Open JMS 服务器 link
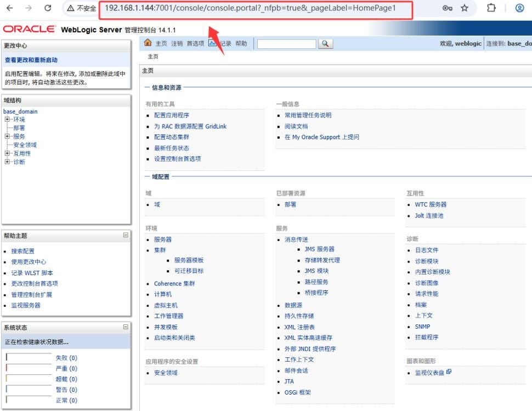Image resolution: width=532 pixels, height=411 pixels. 319,249
